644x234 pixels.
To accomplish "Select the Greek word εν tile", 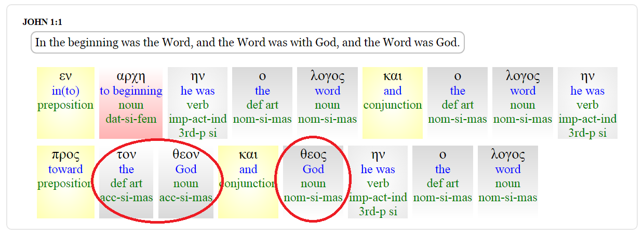I will [65, 76].
